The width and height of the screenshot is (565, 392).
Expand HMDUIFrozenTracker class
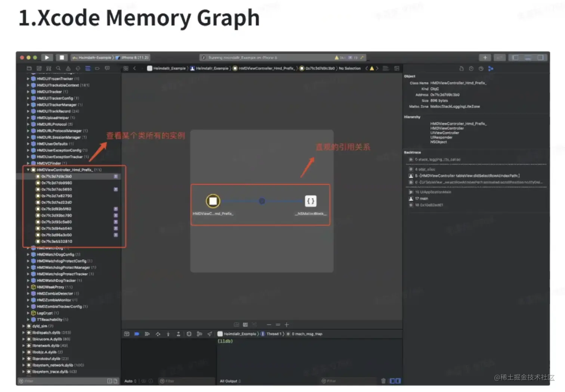pos(28,79)
